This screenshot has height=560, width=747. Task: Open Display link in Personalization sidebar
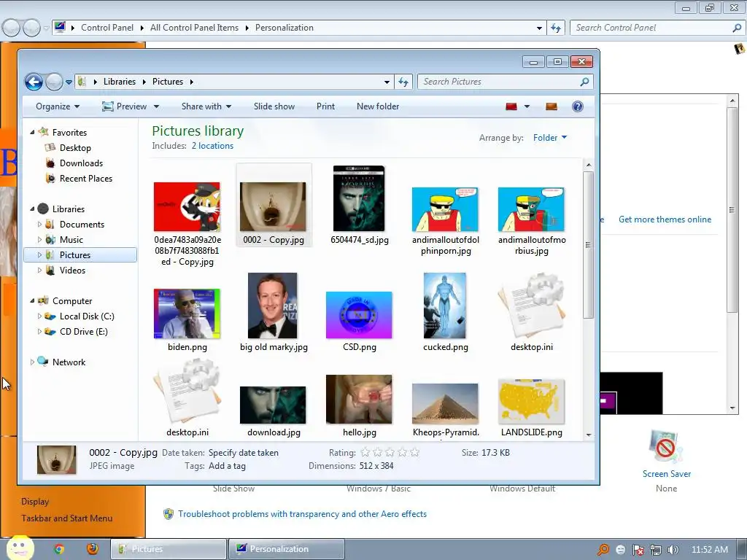coord(35,502)
